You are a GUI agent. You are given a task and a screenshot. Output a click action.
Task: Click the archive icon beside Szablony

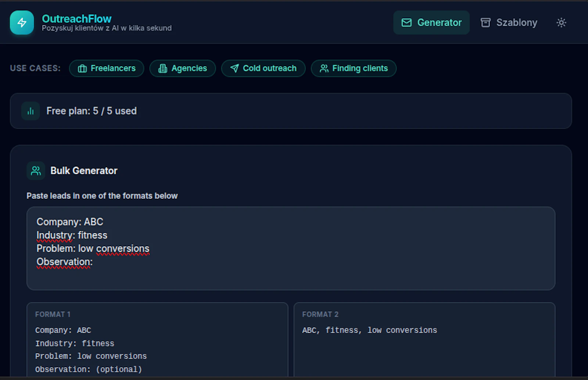coord(485,22)
